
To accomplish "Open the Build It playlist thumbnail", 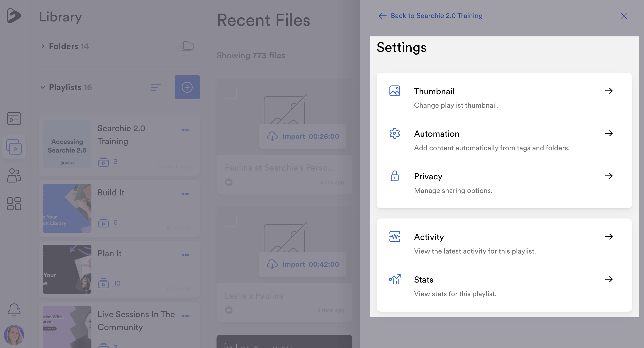I will tap(67, 208).
